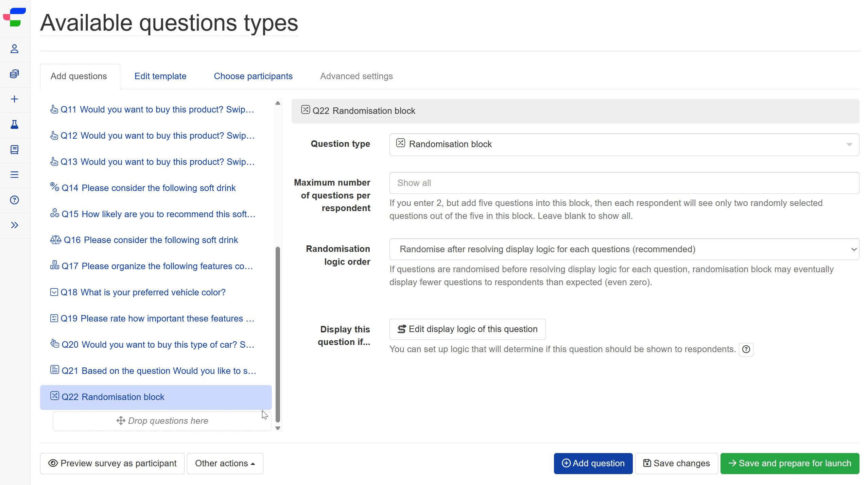Click the text-lines icon beside Q21
The width and height of the screenshot is (868, 485).
[54, 369]
